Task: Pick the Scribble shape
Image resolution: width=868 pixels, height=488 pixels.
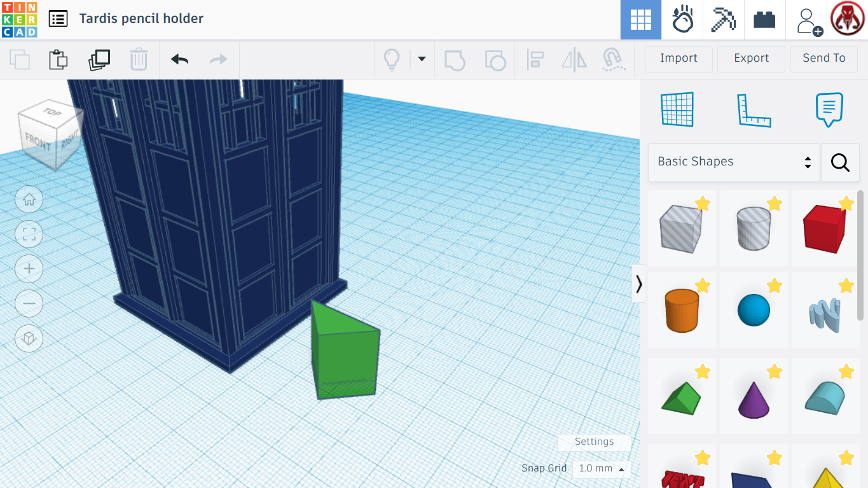Action: pos(825,316)
